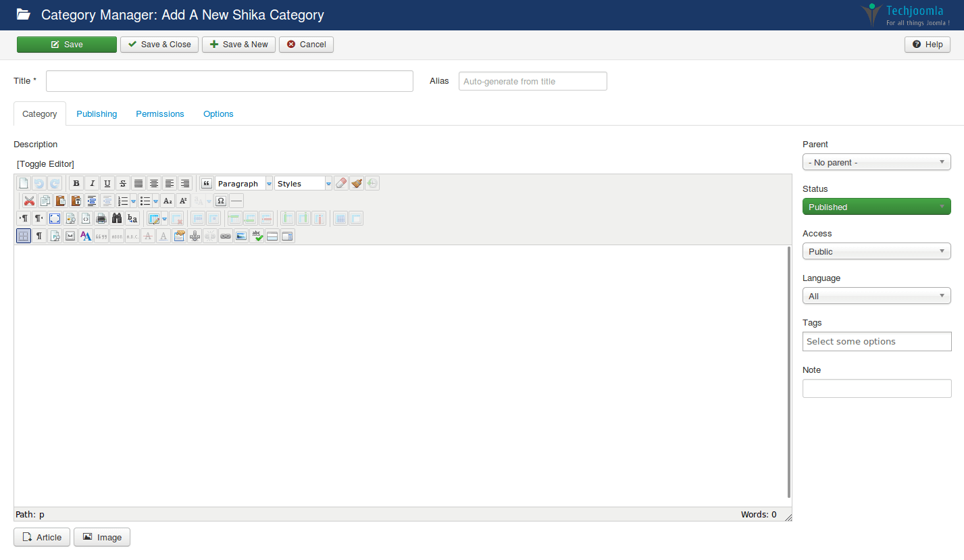Toggle Bold formatting
The width and height of the screenshot is (964, 560).
point(76,183)
